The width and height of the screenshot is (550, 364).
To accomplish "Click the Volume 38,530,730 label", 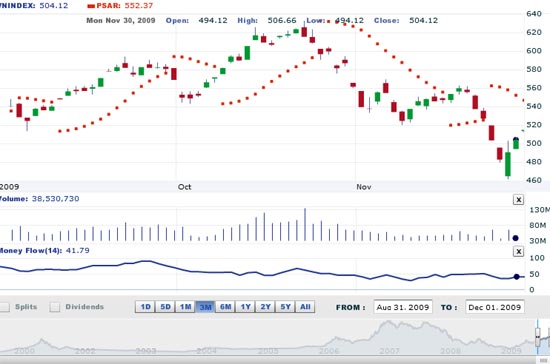I will (x=39, y=198).
